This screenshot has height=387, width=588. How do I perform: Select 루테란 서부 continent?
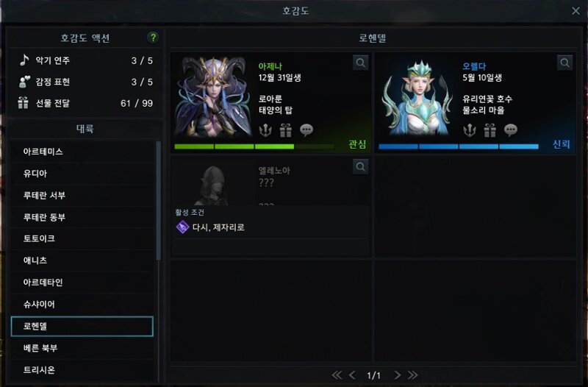(x=82, y=195)
